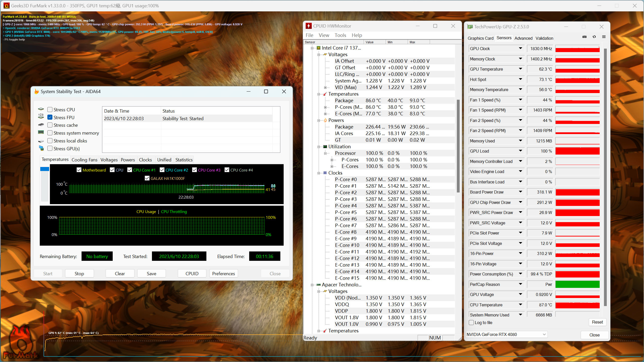Click the Stress system memory RAM icon
The image size is (644, 362).
41,132
